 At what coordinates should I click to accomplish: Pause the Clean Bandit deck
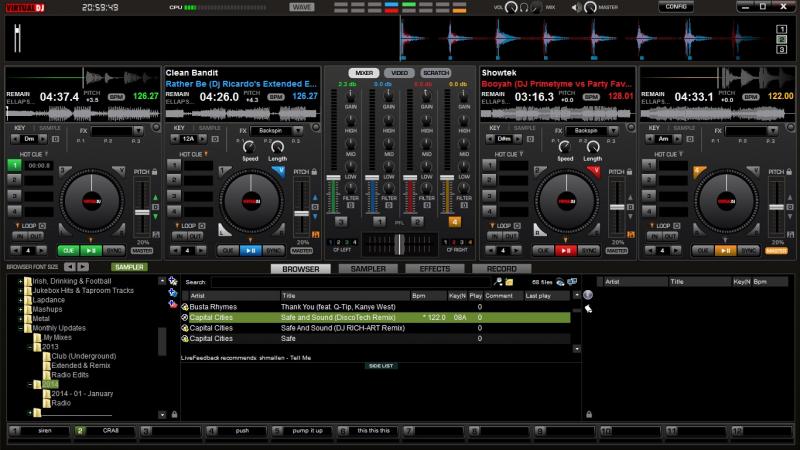click(251, 251)
